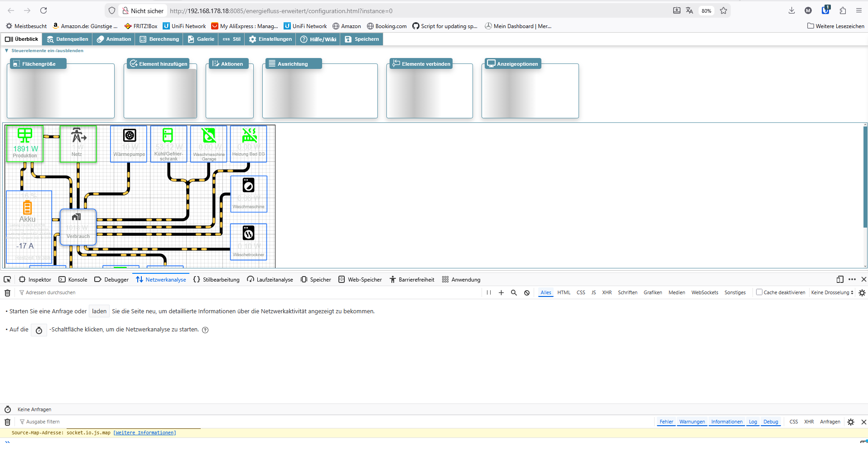868x452 pixels.
Task: Open the Keine Drosselung throttling dropdown
Action: tap(832, 292)
